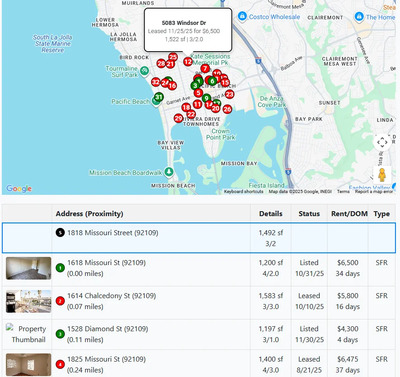Click map marker 28
Image resolution: width=400 pixels, height=377 pixels.
tap(161, 63)
